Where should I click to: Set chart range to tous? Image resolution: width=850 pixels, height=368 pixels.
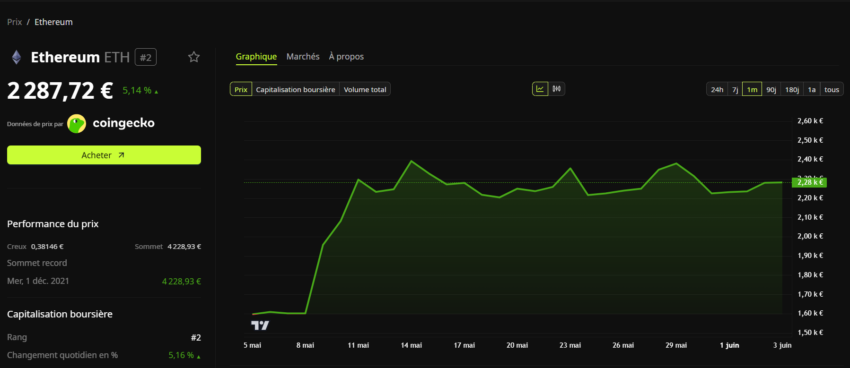click(832, 89)
